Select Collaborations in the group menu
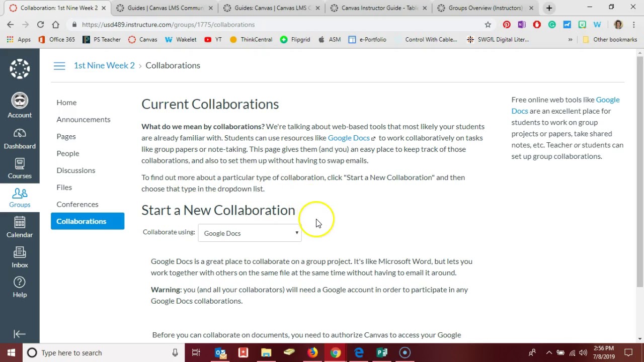 pos(88,221)
